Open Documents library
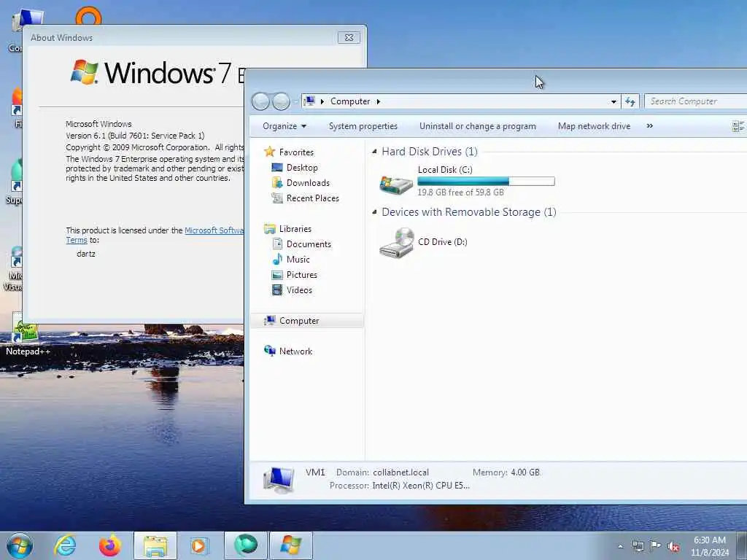The image size is (747, 560). [x=309, y=244]
